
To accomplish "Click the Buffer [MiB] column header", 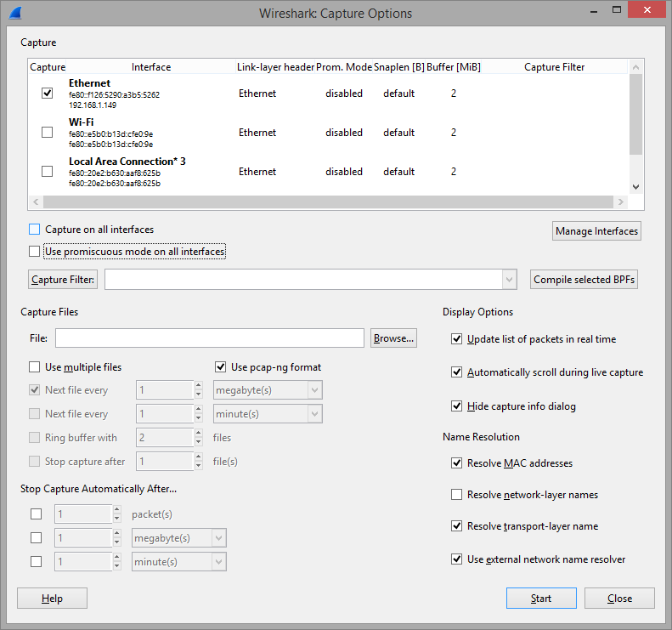I will 454,67.
